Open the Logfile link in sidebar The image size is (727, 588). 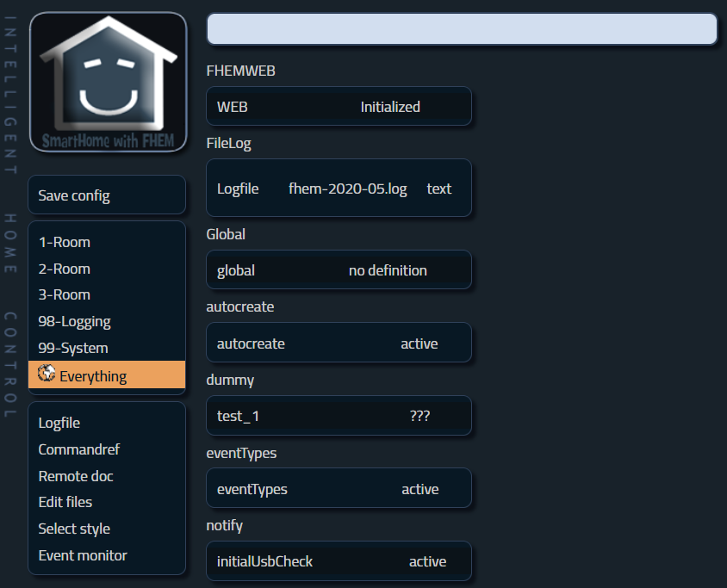click(59, 423)
